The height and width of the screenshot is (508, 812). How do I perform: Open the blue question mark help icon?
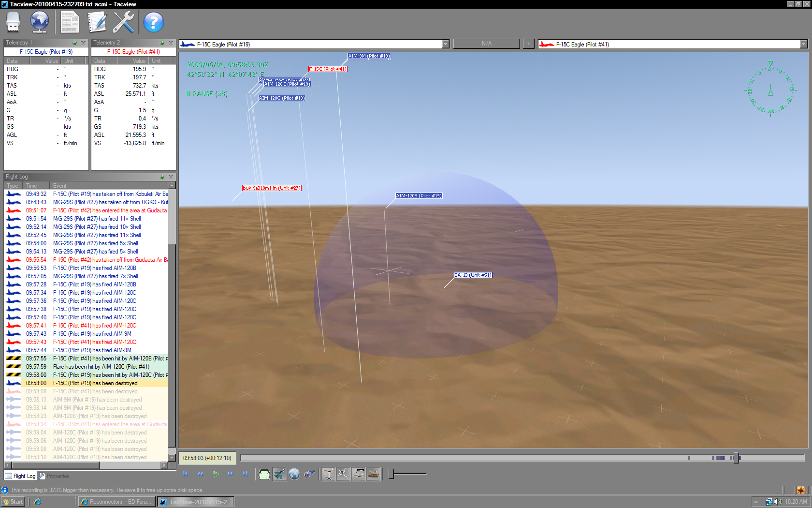(x=153, y=22)
